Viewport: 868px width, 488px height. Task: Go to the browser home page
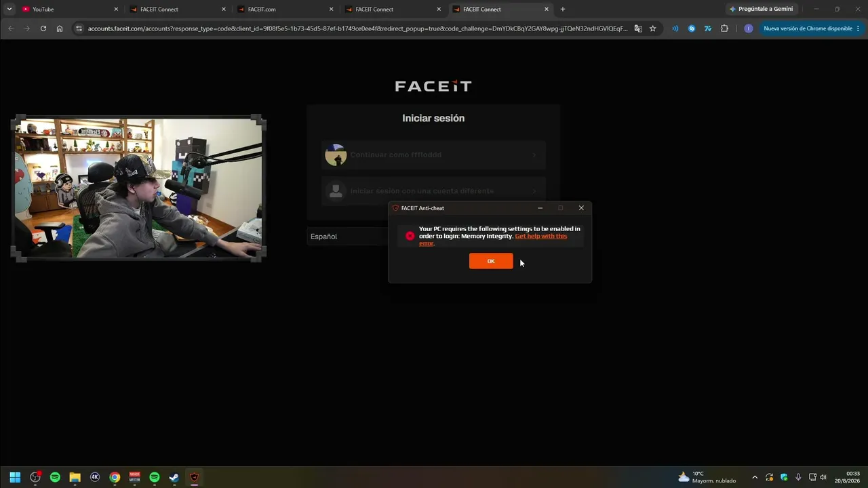click(x=60, y=28)
